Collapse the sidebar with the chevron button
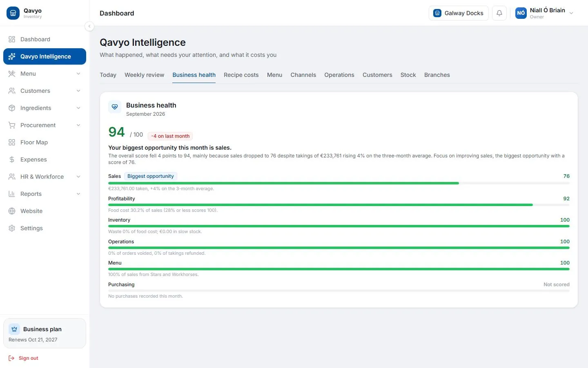The height and width of the screenshot is (368, 588). click(89, 26)
